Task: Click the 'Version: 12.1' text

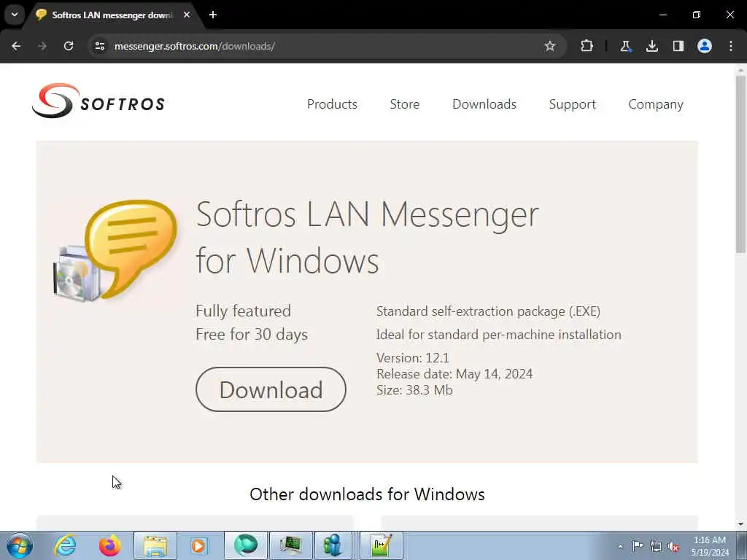Action: tap(413, 358)
